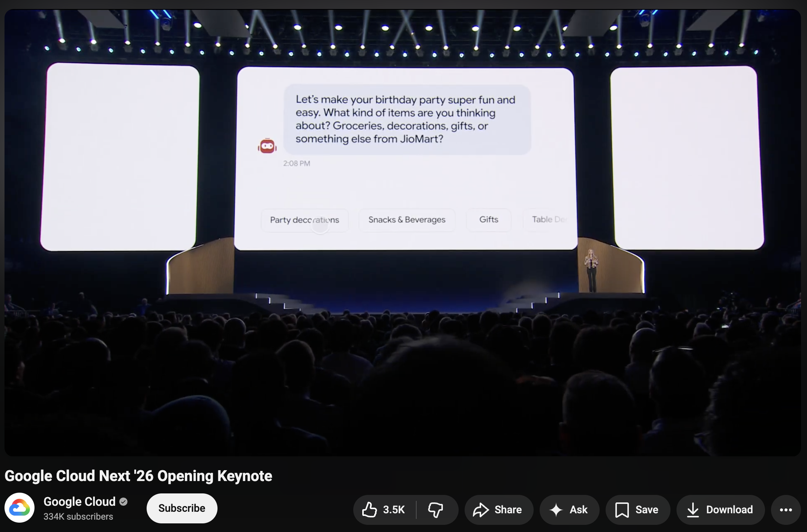The height and width of the screenshot is (532, 807).
Task: Click the video player to pause playback
Action: tap(403, 233)
